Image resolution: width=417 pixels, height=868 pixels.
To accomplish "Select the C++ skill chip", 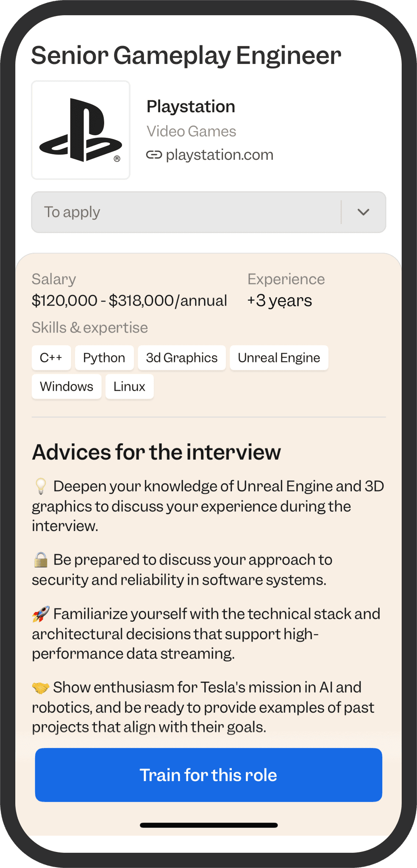I will (51, 357).
